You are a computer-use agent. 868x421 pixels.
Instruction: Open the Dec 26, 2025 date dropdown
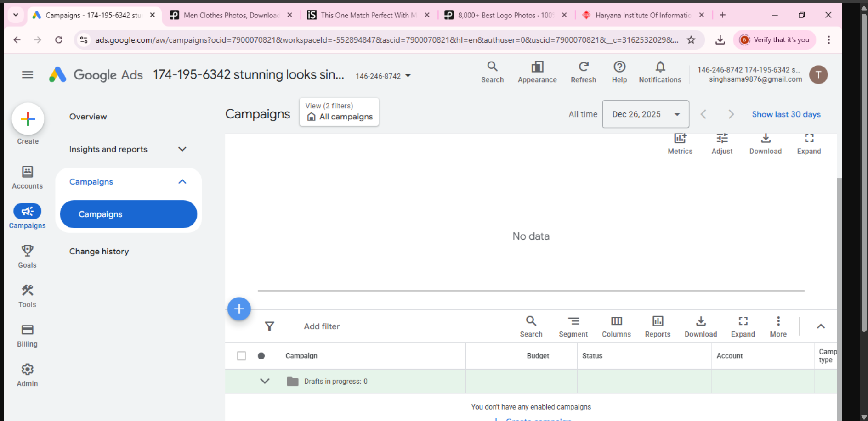645,114
